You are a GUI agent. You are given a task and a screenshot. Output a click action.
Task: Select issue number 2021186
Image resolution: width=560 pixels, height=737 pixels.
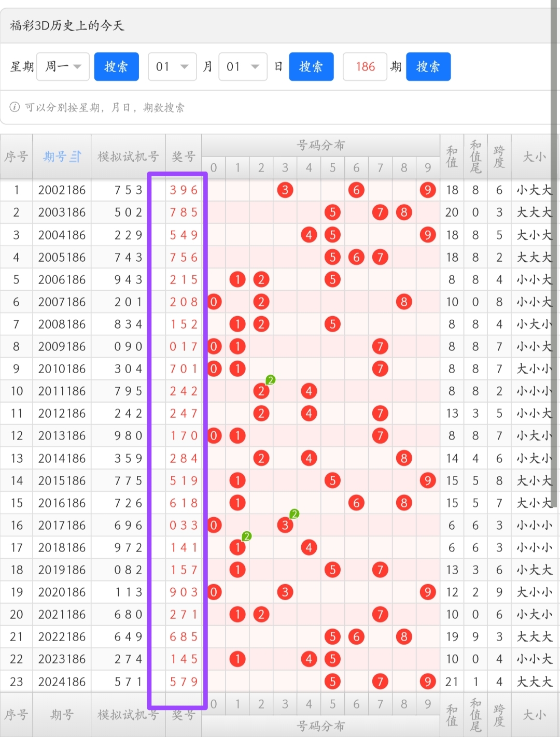click(x=62, y=615)
